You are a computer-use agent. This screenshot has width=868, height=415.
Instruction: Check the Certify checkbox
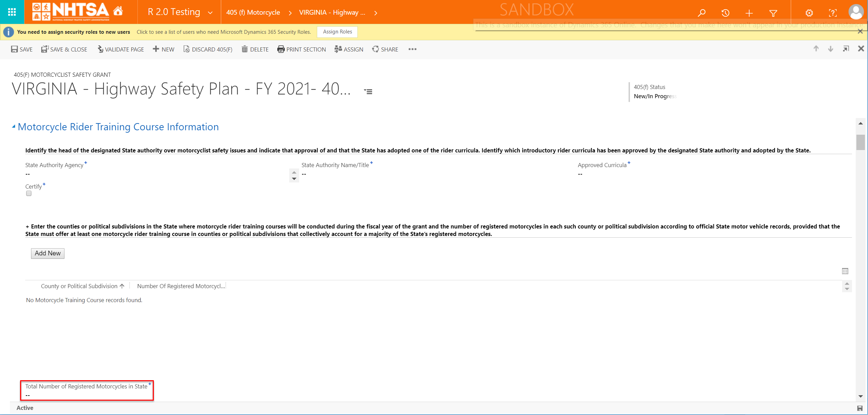[x=29, y=193]
